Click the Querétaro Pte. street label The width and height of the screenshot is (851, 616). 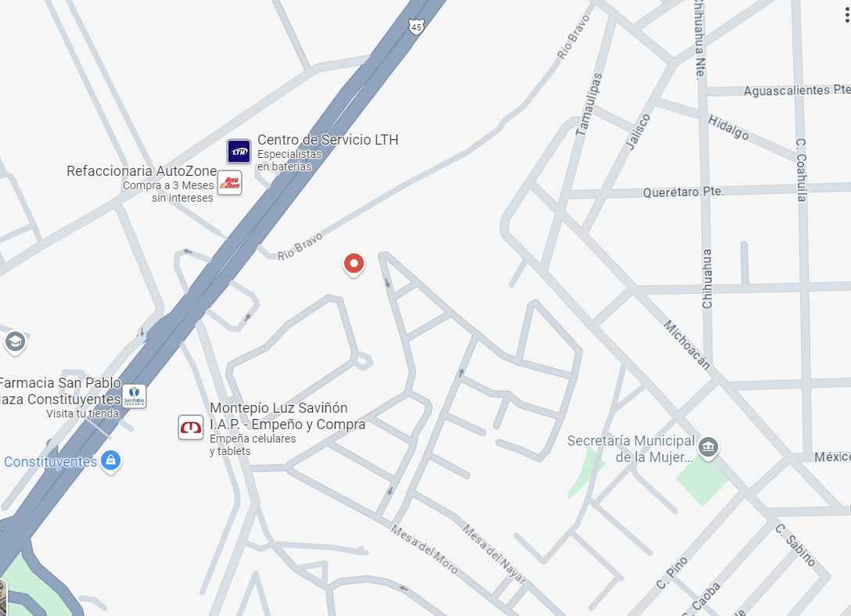[684, 192]
